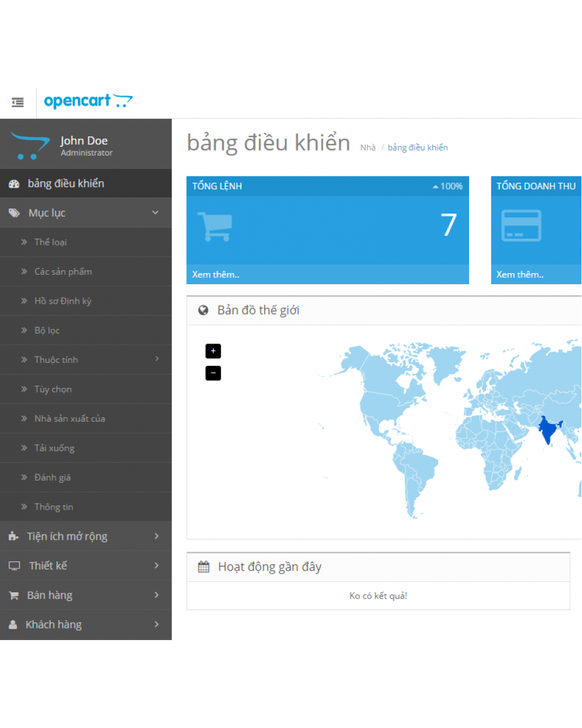
Task: Click the user icon beside Khách hàng
Action: point(13,624)
